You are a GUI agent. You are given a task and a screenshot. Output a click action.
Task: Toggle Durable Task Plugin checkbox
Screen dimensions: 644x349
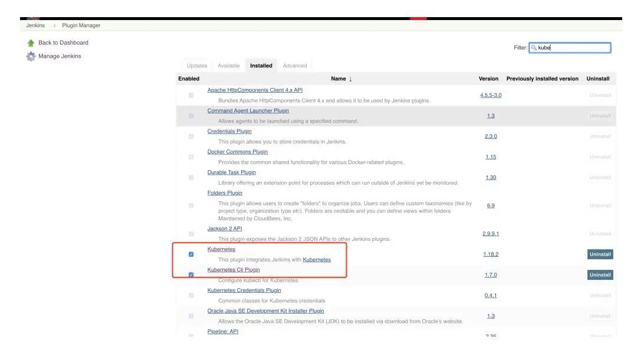191,178
